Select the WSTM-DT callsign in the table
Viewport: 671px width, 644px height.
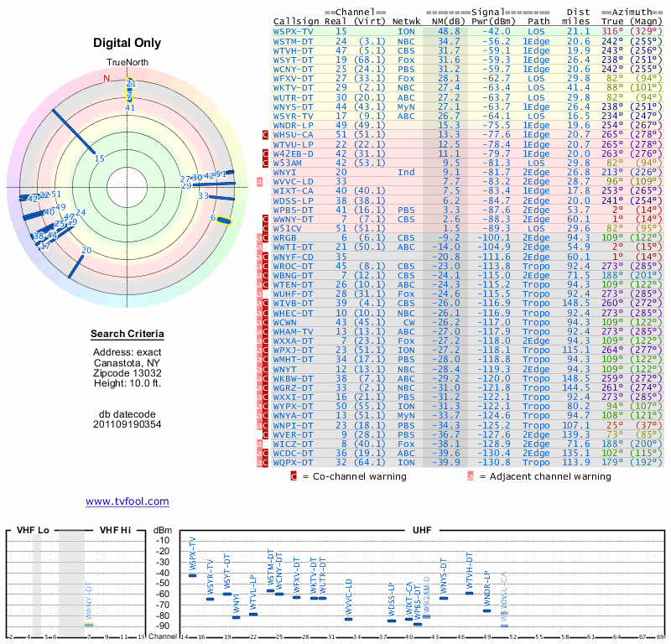[293, 41]
